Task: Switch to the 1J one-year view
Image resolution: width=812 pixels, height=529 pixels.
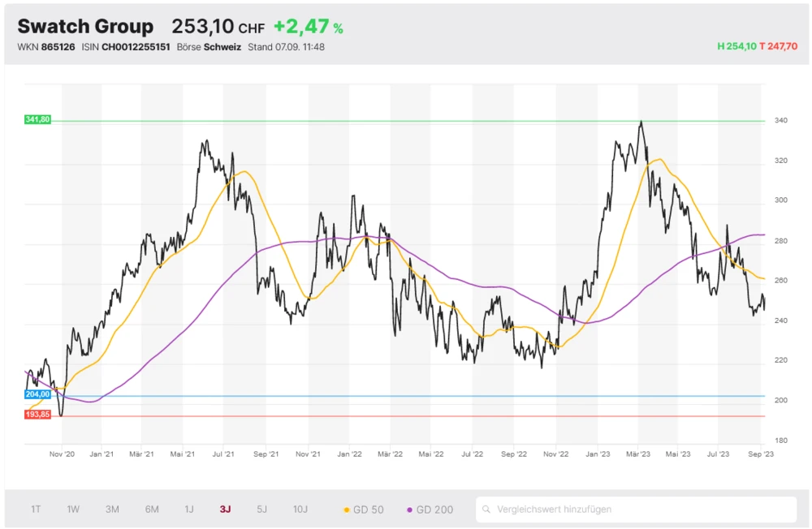Action: pyautogui.click(x=189, y=510)
